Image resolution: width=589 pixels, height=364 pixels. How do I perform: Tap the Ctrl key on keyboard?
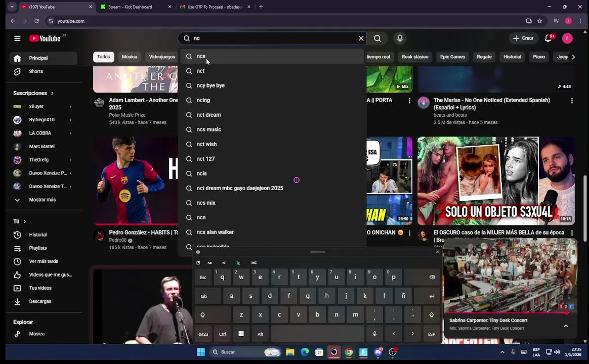(x=222, y=334)
